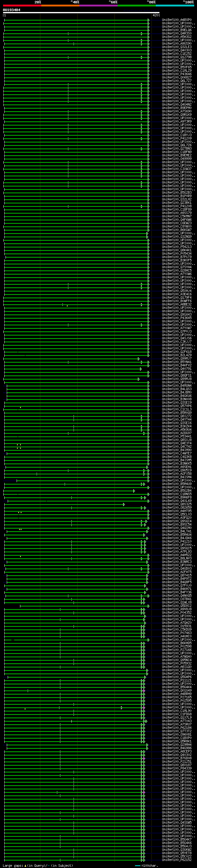This screenshot has height=868, width=197.
Task: Open hit UniRef100_Q4R3S0
Action: tap(177, 33)
